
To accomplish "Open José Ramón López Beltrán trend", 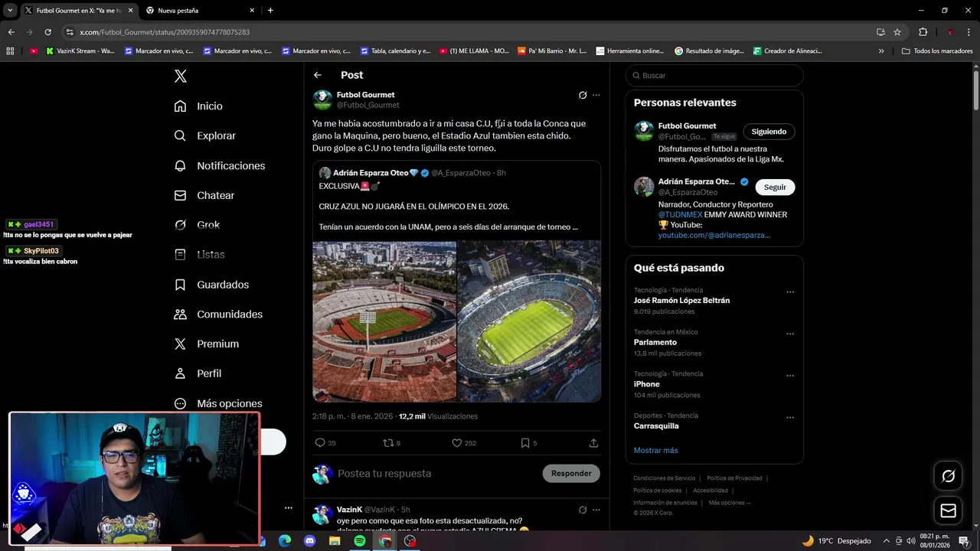I will coord(681,301).
